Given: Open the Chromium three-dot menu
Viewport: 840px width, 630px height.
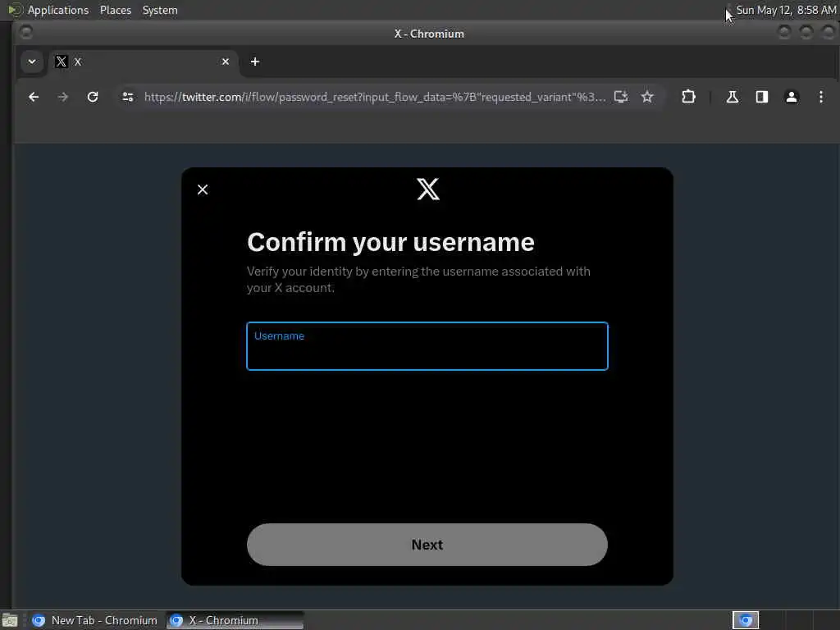Looking at the screenshot, I should [x=820, y=97].
